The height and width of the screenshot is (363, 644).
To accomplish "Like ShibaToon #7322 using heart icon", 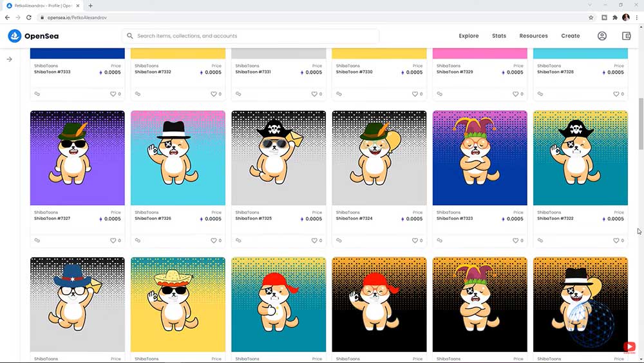I will pyautogui.click(x=616, y=240).
